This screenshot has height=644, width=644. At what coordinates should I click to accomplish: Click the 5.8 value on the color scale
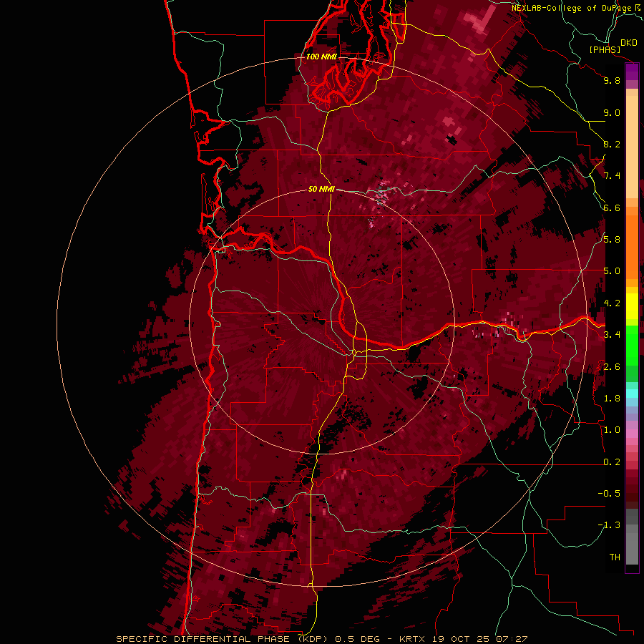pyautogui.click(x=612, y=240)
